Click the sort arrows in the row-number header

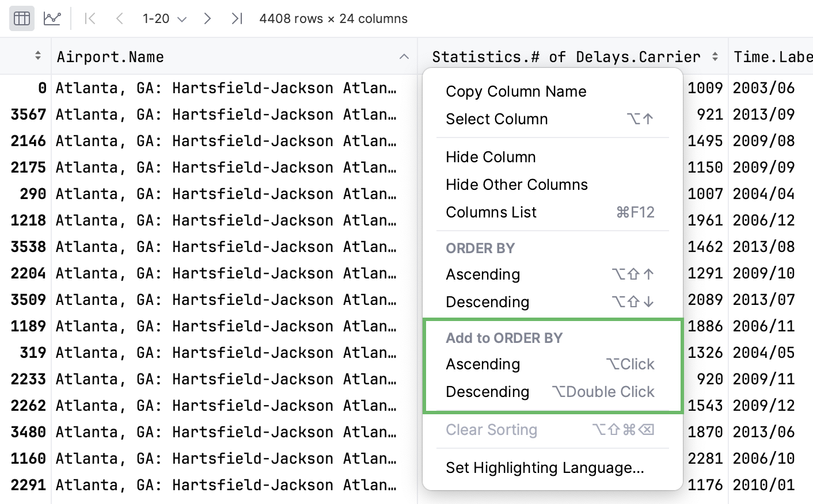pyautogui.click(x=37, y=56)
